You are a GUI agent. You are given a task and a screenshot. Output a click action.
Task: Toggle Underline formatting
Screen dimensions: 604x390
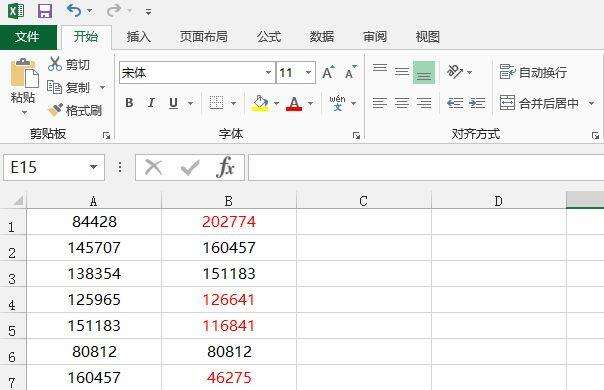[173, 103]
